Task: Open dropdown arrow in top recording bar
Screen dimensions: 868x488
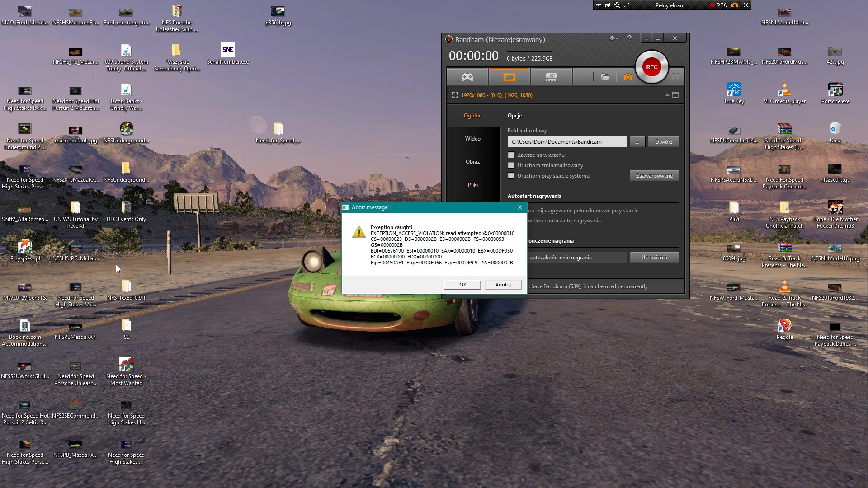Action: (x=599, y=5)
